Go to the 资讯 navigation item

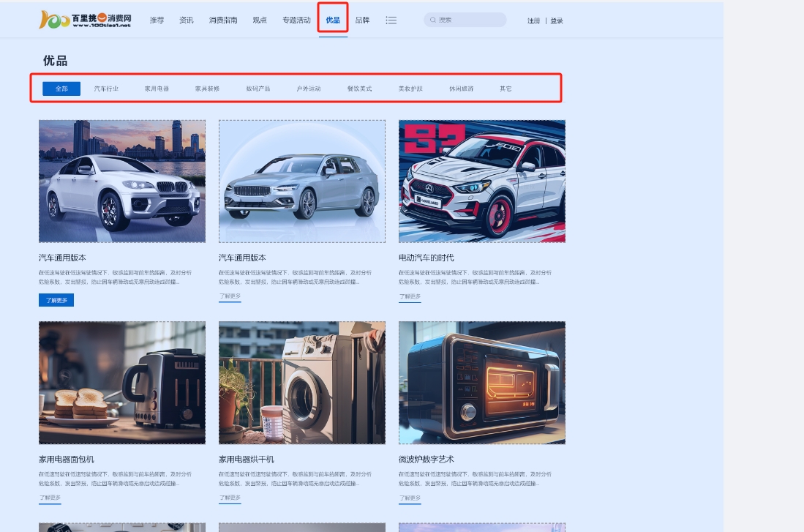186,20
